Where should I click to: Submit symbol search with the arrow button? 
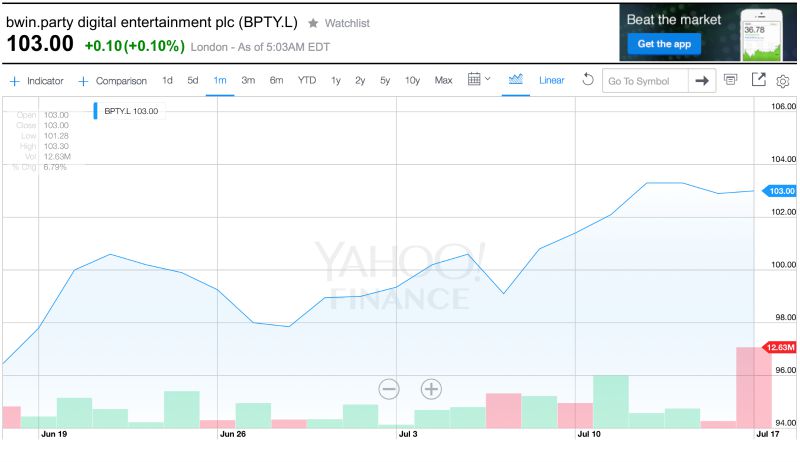pyautogui.click(x=702, y=81)
